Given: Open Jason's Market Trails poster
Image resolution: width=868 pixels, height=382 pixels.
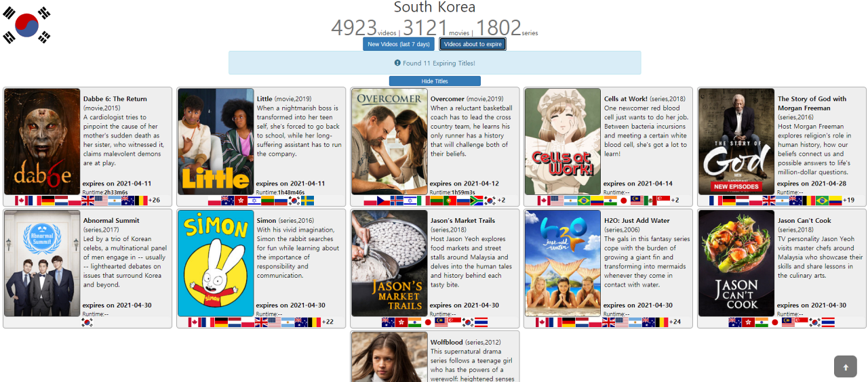Looking at the screenshot, I should tap(389, 263).
